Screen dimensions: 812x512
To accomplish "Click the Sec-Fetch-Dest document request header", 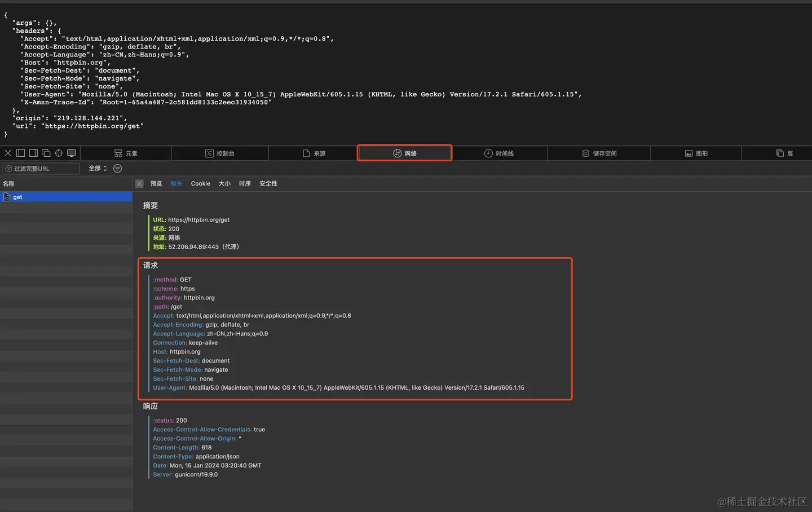I will [191, 361].
